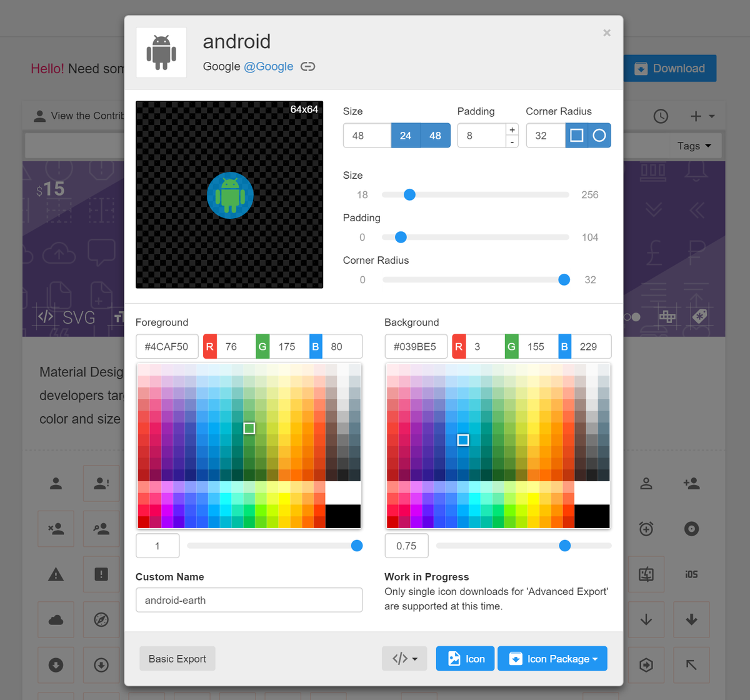Open the @Google author link
The height and width of the screenshot is (700, 750).
(x=268, y=66)
